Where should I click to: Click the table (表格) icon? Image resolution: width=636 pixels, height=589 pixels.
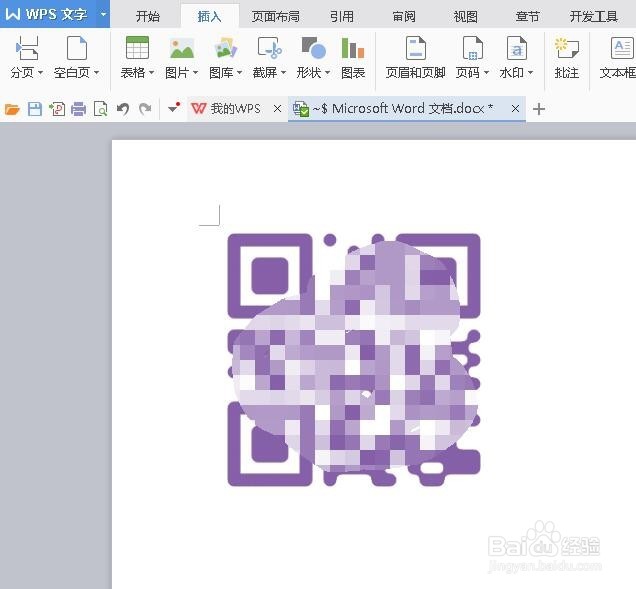point(138,48)
